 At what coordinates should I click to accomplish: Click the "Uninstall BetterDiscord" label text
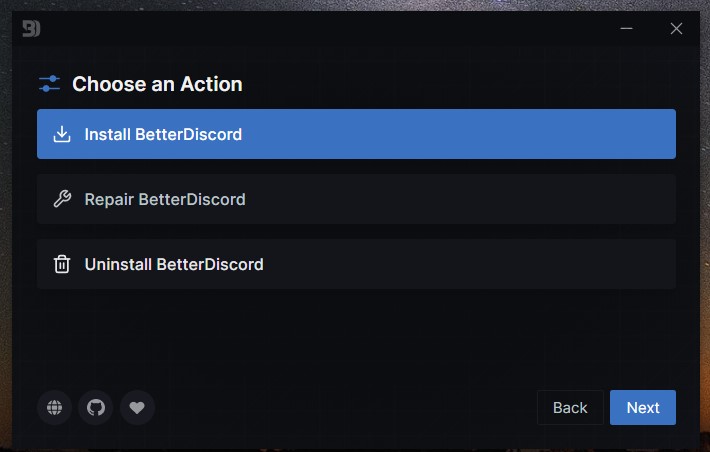click(x=174, y=264)
